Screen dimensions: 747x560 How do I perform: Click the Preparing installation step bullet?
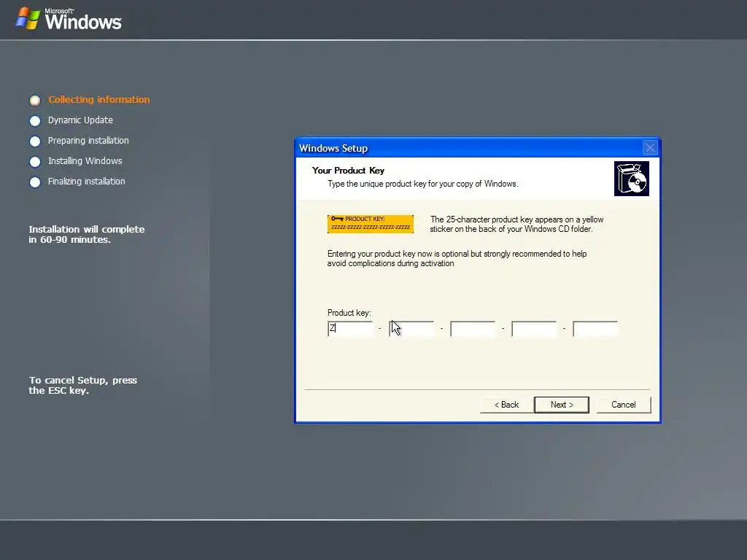35,141
